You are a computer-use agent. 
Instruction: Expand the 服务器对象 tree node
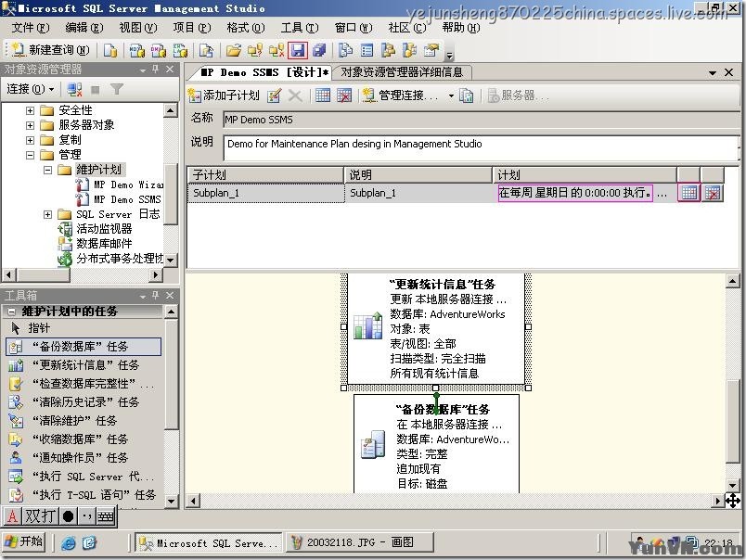30,125
